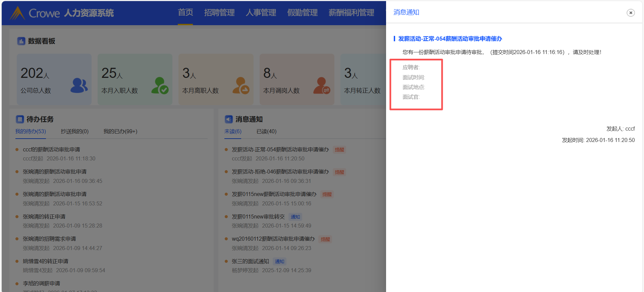Click 提醒 tag on 发薪0115new薪酬活动审批申请催办
This screenshot has width=644, height=292.
pyautogui.click(x=327, y=194)
